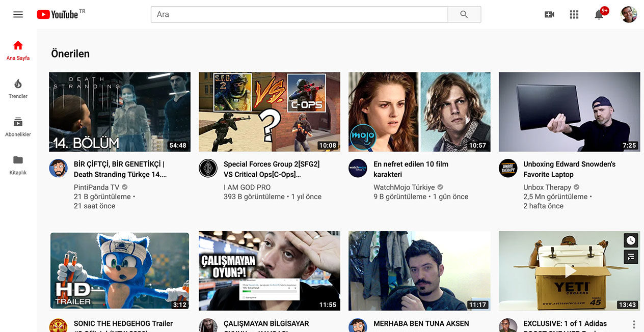Open 'En nefret edilen 10 film karakteri' title

pos(411,169)
